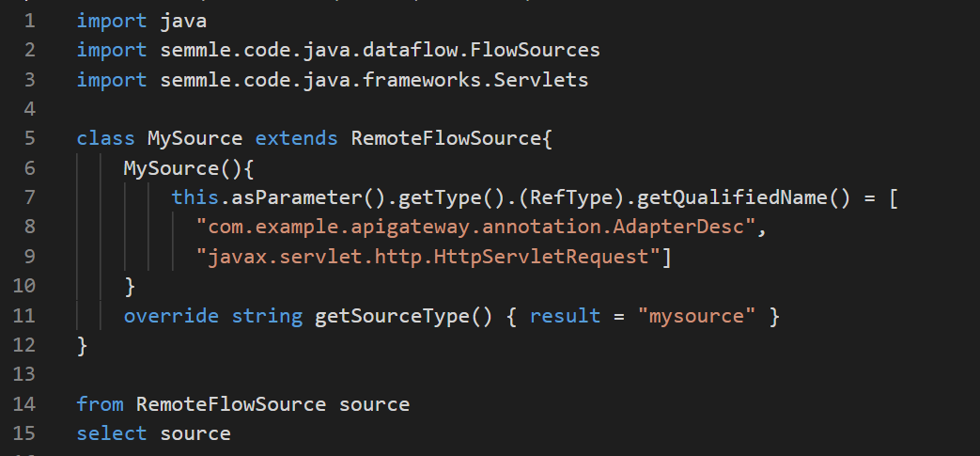Click the result keyword on line 11

pos(565,316)
